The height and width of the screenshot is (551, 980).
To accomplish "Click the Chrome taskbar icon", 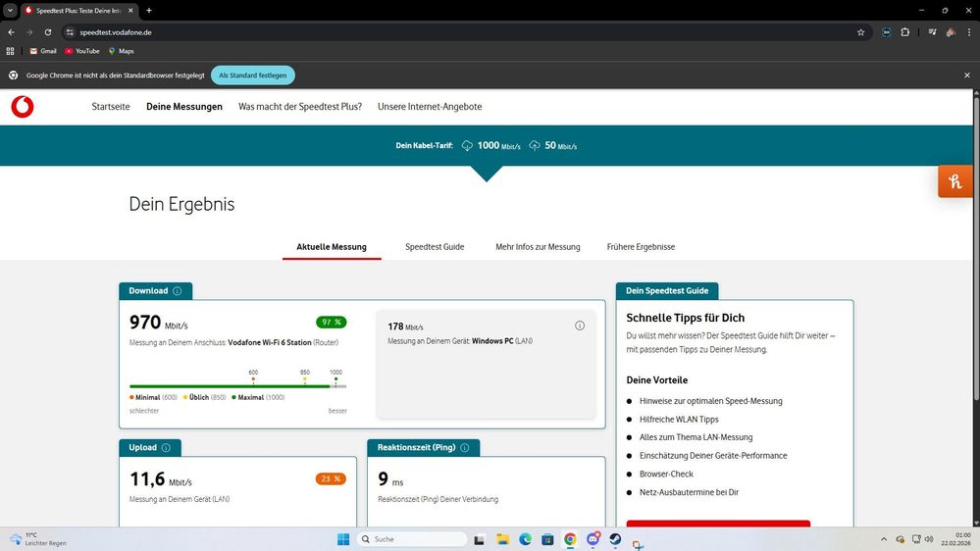I will point(570,539).
